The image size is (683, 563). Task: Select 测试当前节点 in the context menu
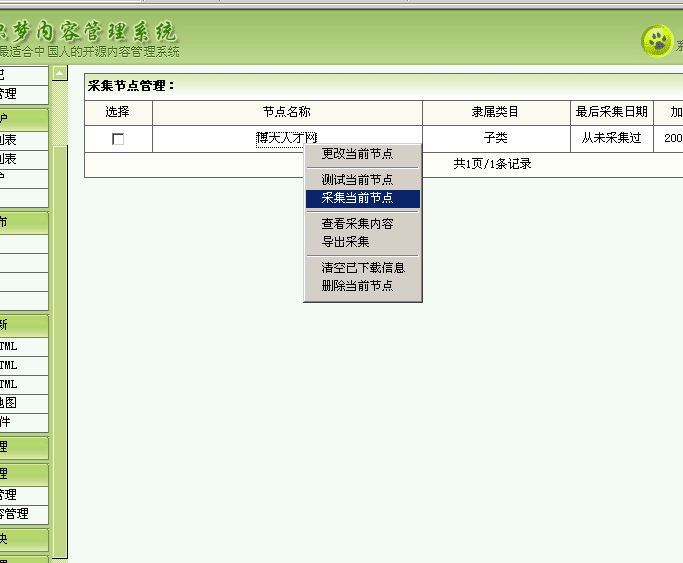(357, 180)
